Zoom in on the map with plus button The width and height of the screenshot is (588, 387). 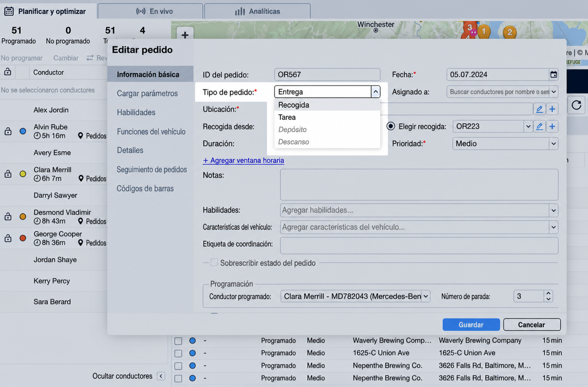point(185,35)
